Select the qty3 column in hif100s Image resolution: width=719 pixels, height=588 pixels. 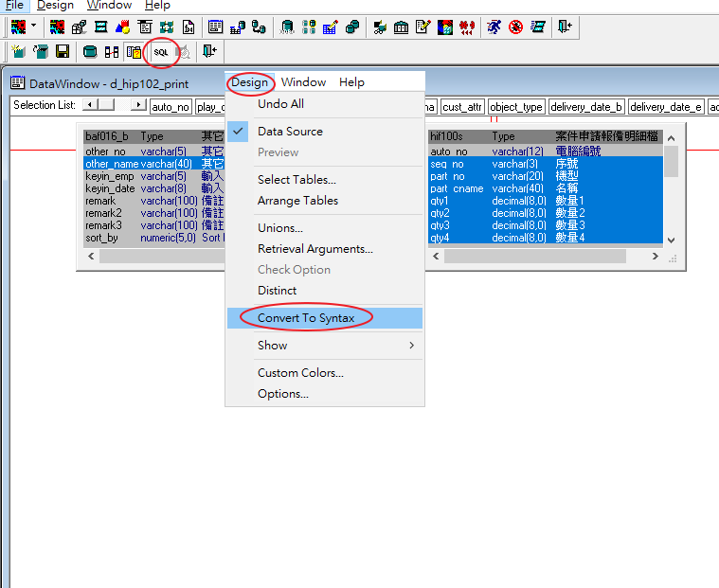546,225
